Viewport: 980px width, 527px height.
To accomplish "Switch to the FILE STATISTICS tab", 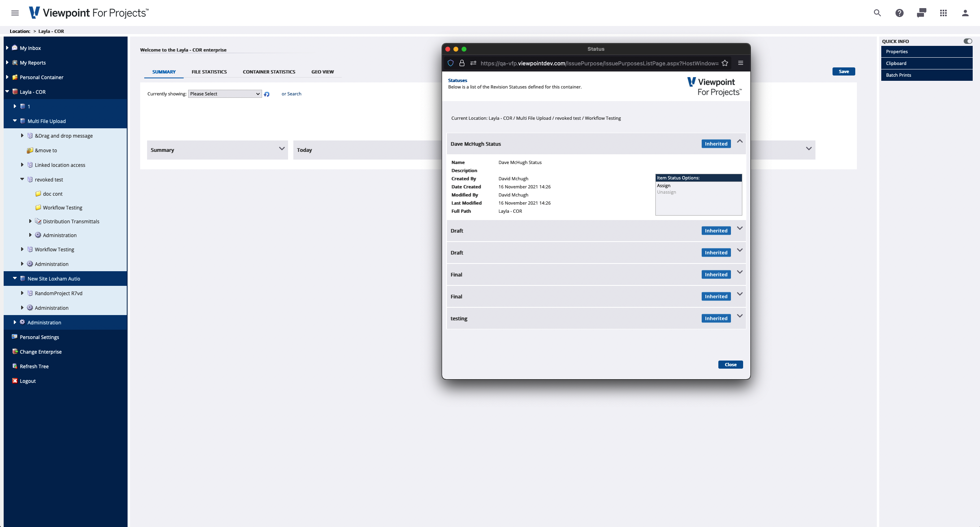I will [209, 71].
